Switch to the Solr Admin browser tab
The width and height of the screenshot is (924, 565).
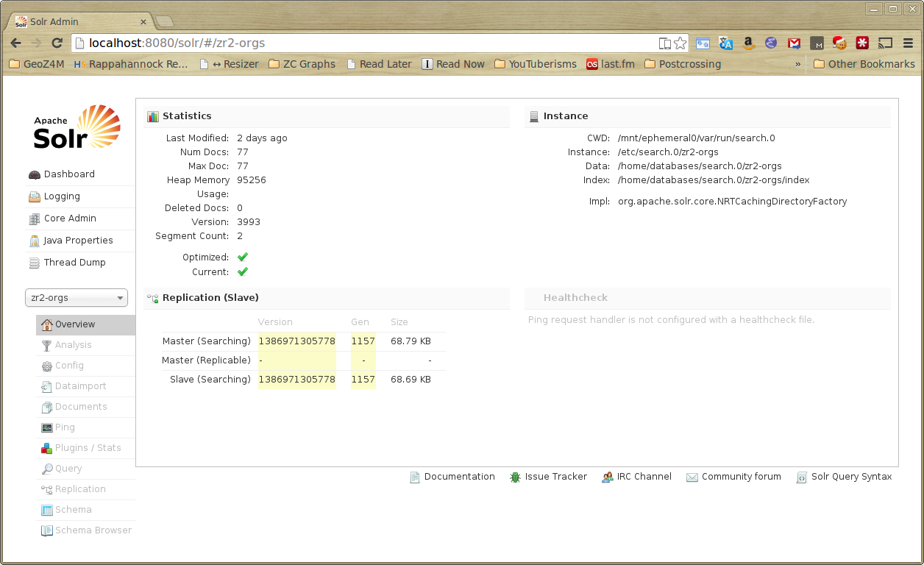coord(81,21)
